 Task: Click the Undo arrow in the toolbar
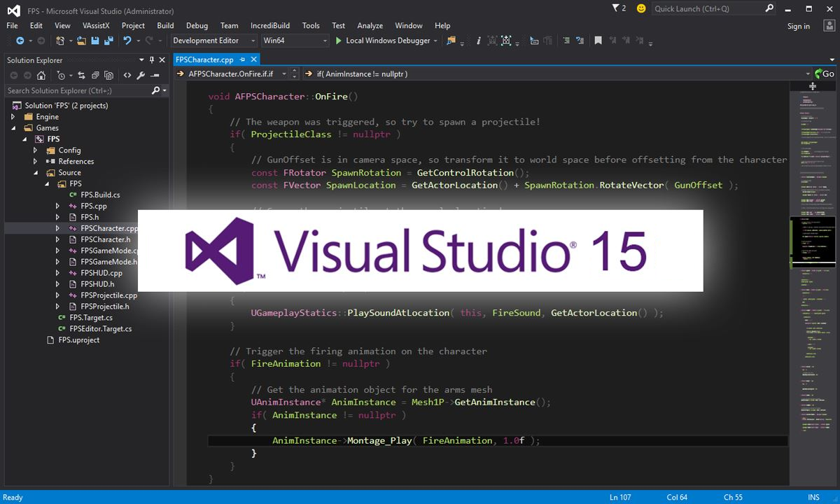127,41
